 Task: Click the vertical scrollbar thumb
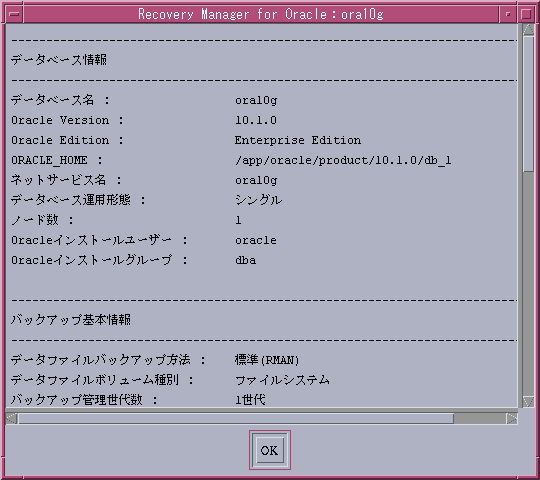tap(528, 103)
